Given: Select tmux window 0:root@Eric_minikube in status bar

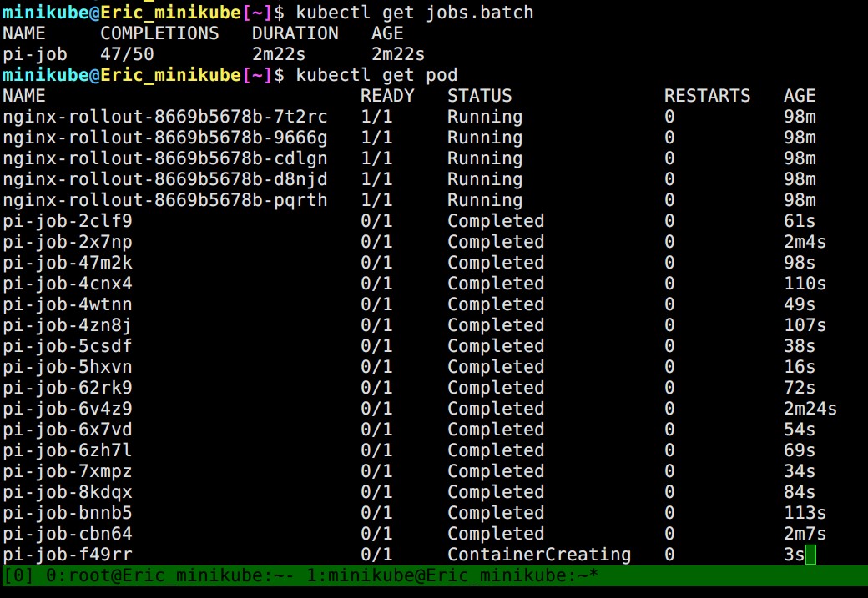Looking at the screenshot, I should [169, 575].
